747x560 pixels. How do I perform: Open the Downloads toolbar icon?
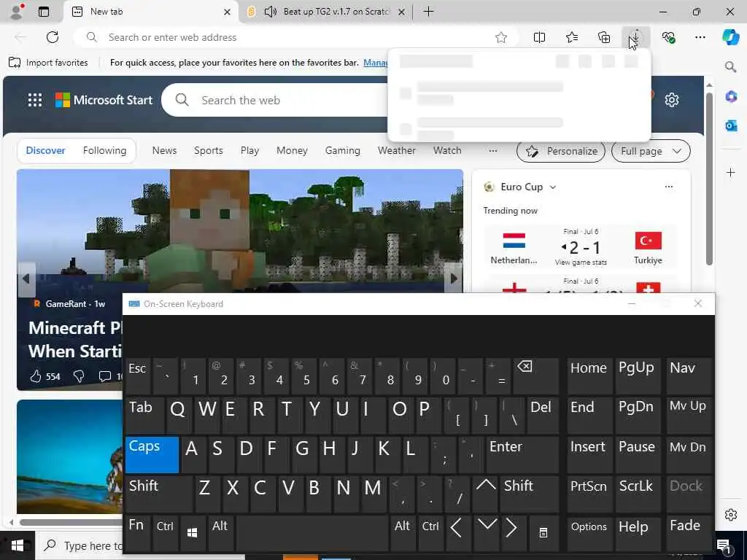pos(636,37)
